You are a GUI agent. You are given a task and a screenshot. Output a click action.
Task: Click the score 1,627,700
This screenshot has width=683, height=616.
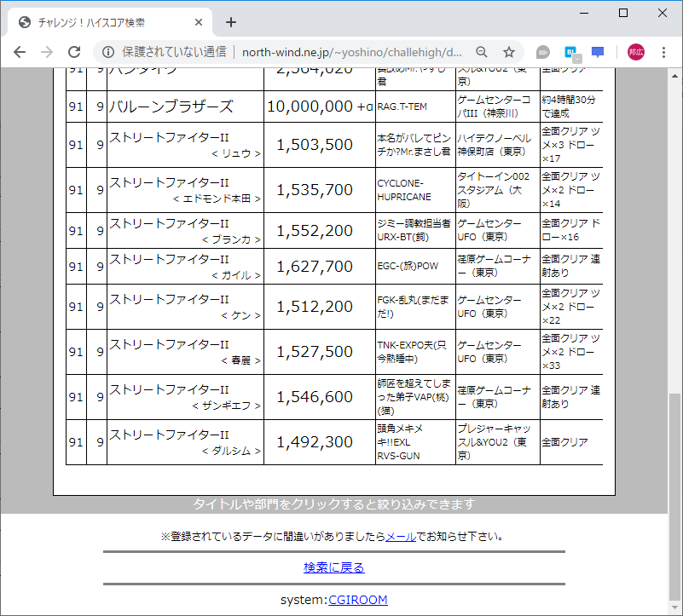pyautogui.click(x=315, y=267)
